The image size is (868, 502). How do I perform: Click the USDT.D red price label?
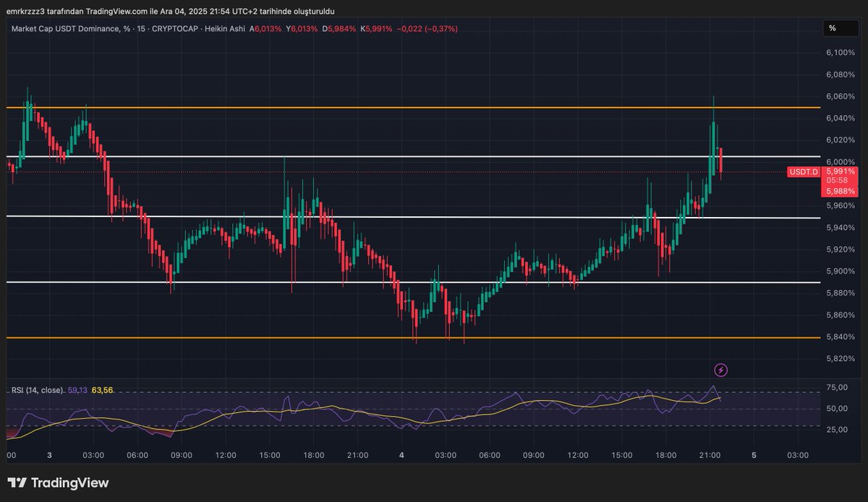point(804,172)
